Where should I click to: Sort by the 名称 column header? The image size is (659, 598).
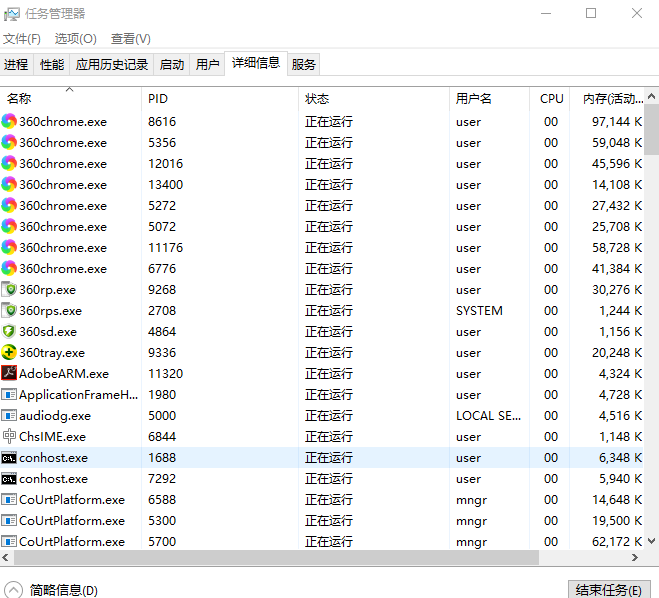pos(71,99)
